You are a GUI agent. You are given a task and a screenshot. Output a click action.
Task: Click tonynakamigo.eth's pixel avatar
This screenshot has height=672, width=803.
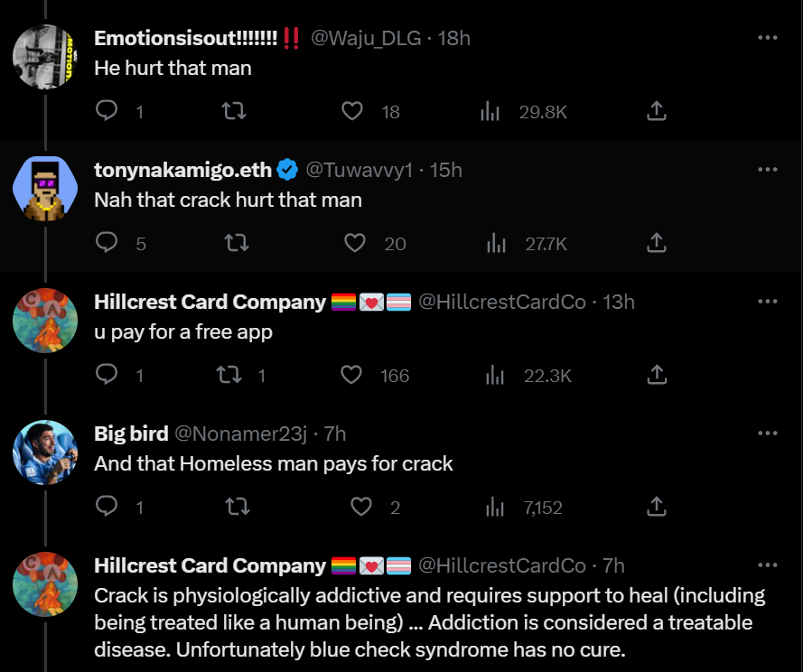[45, 189]
